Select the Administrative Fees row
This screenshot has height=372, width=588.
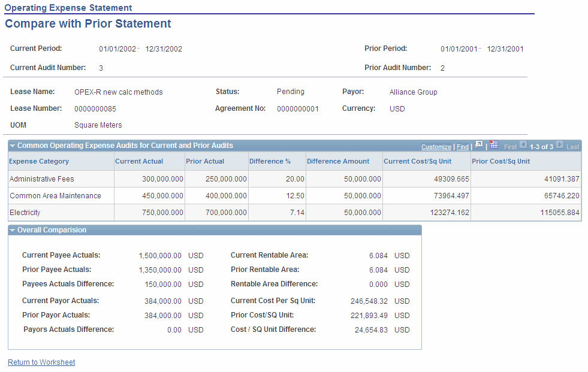point(42,179)
